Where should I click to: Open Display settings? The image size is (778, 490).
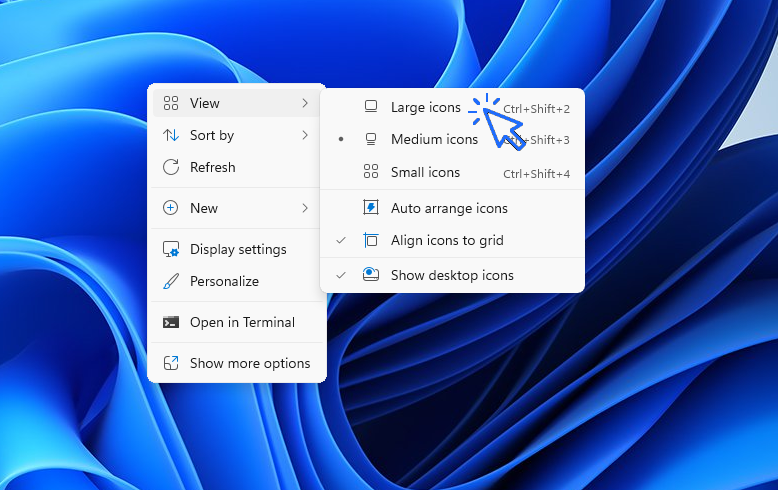pyautogui.click(x=238, y=250)
